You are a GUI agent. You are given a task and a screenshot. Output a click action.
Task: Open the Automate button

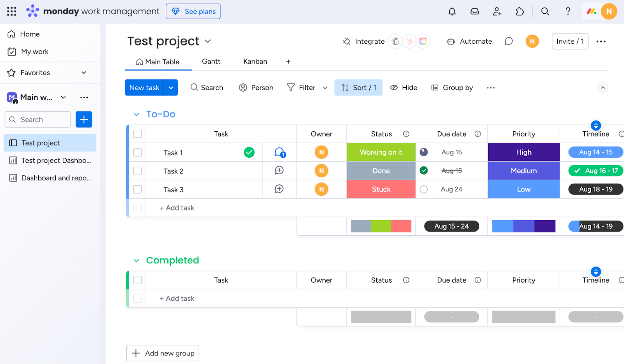tap(469, 41)
